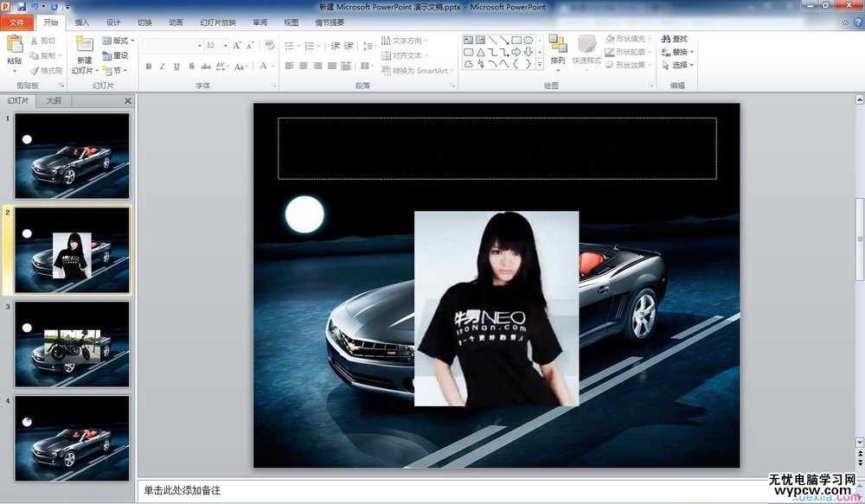Viewport: 865px width, 504px height.
Task: Select the rectangle shape in shapes gallery
Action: [516, 40]
